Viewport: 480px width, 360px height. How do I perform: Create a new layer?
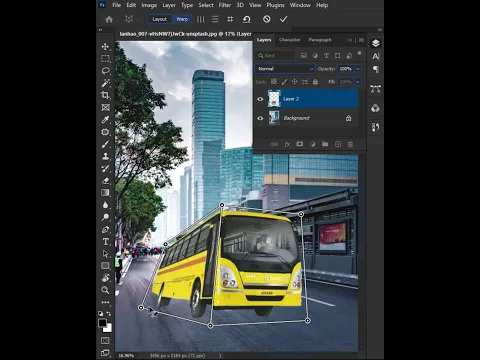tap(338, 144)
